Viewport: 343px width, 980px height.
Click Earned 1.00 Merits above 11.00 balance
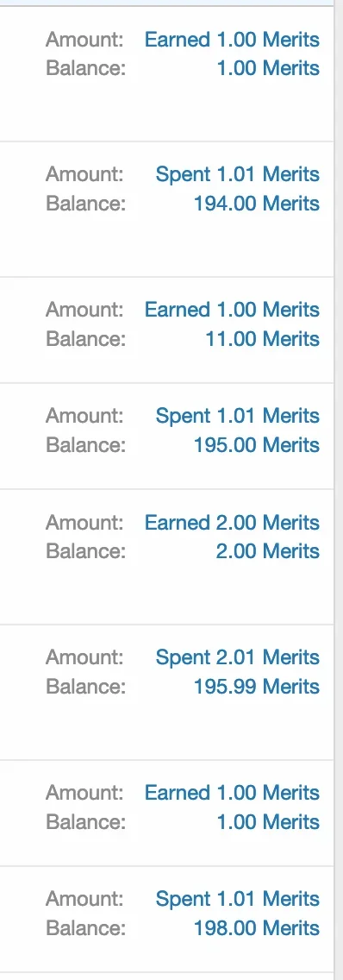[233, 310]
